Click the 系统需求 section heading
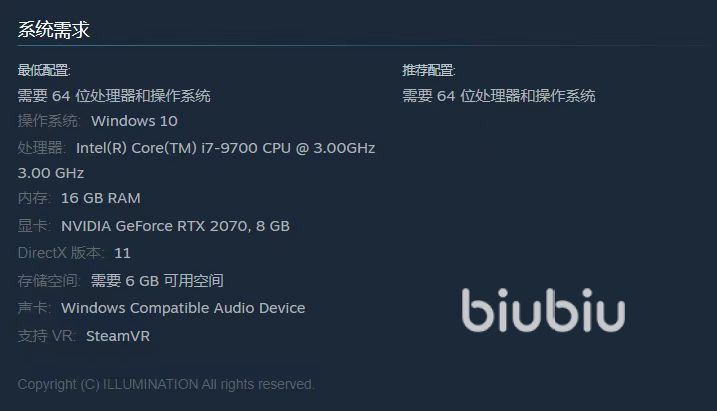Viewport: 717px width, 411px height. [54, 30]
